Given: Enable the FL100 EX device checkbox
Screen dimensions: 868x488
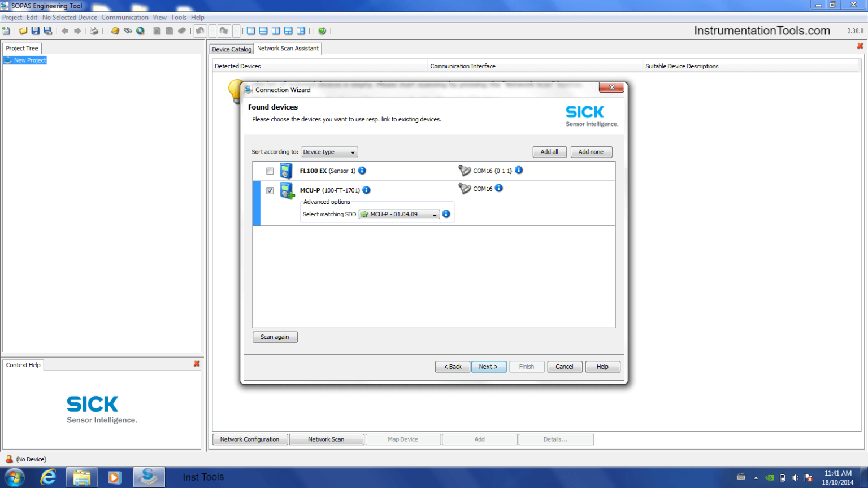Looking at the screenshot, I should (x=270, y=171).
